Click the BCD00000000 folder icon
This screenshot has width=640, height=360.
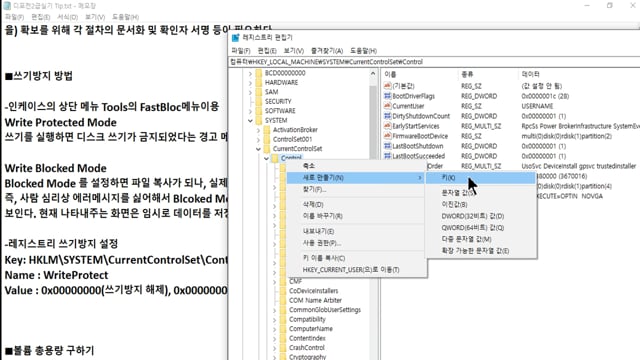[x=259, y=73]
